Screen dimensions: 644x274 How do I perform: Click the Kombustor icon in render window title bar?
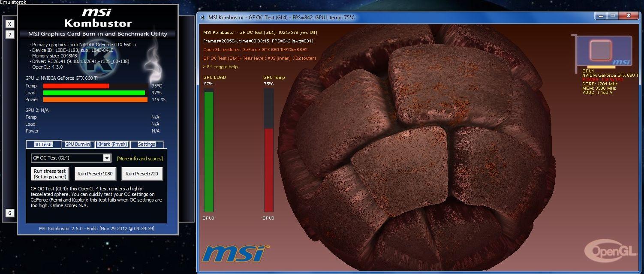pyautogui.click(x=202, y=18)
